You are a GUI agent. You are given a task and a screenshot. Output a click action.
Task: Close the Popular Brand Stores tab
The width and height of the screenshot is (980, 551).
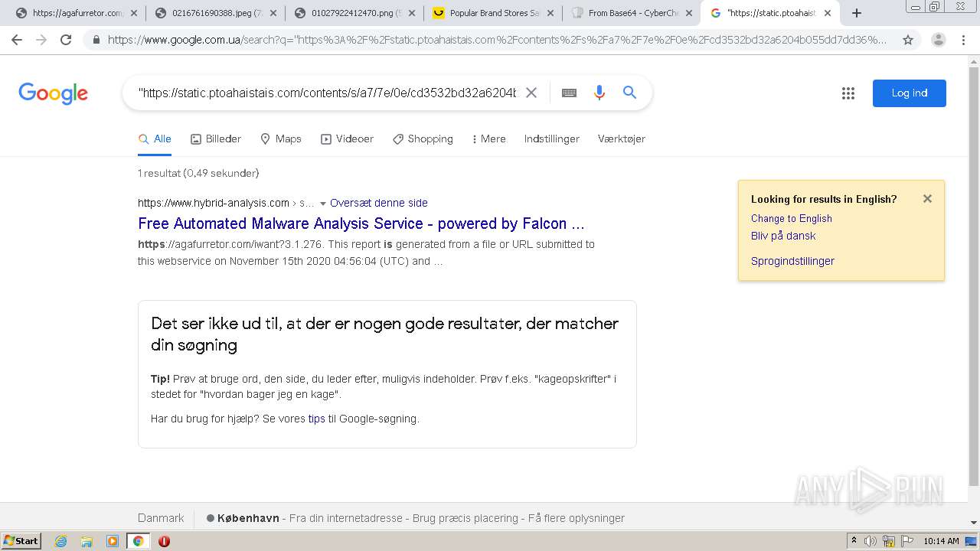551,13
